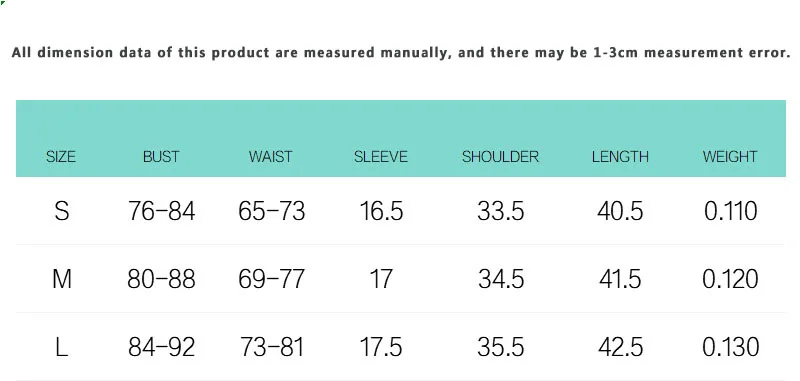Click sleeve value 17.5
The image size is (800, 381).
tap(381, 347)
